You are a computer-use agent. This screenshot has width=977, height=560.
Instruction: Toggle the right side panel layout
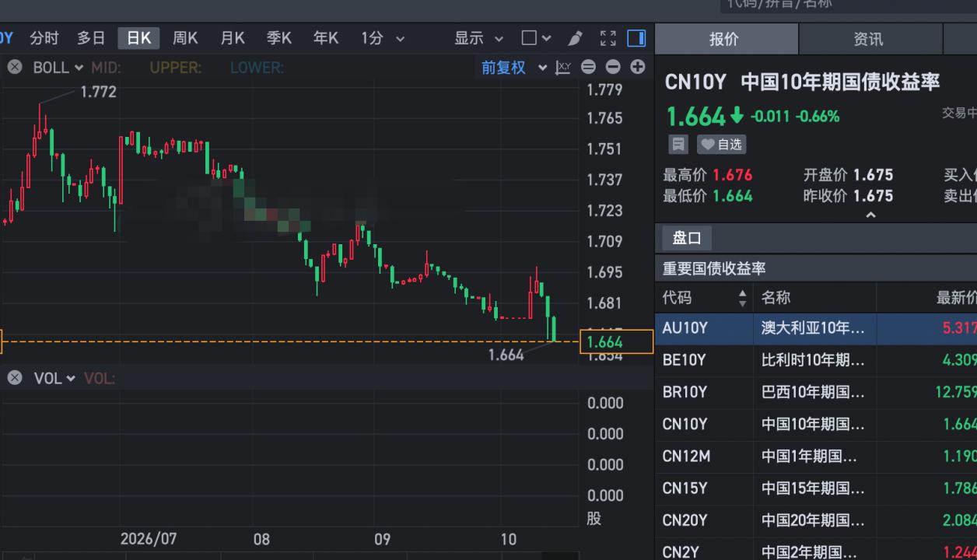click(636, 38)
